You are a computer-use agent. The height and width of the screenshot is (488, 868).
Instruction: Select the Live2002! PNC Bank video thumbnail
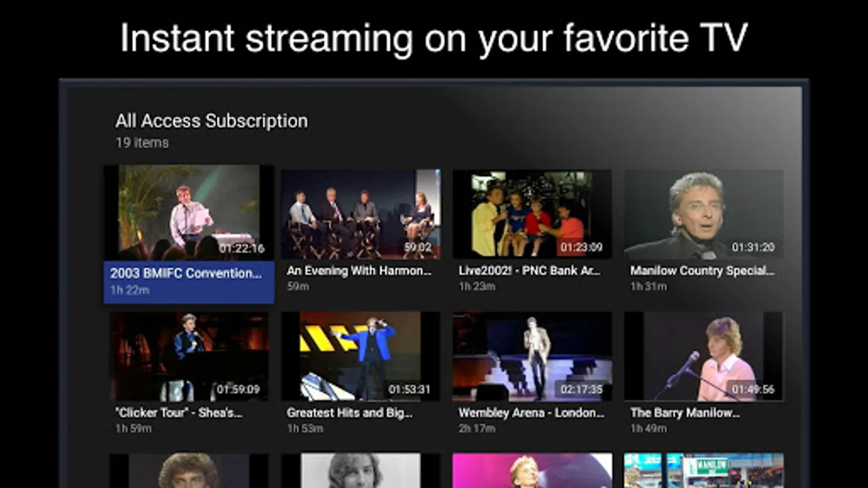pyautogui.click(x=532, y=214)
